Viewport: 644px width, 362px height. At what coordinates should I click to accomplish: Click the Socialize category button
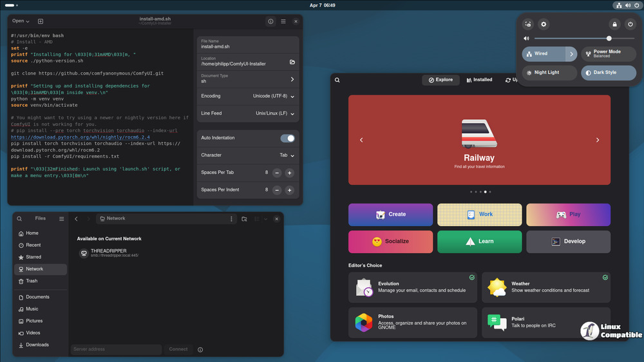pos(390,242)
